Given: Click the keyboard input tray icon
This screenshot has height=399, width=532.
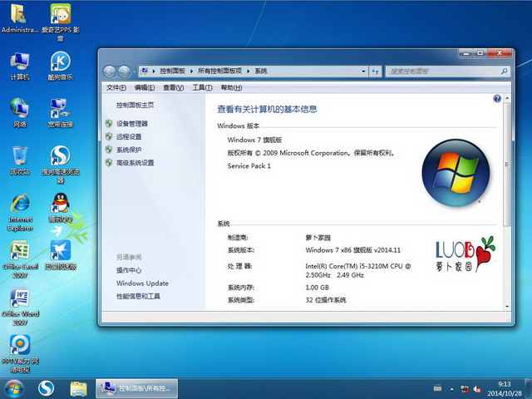Looking at the screenshot, I should point(438,387).
